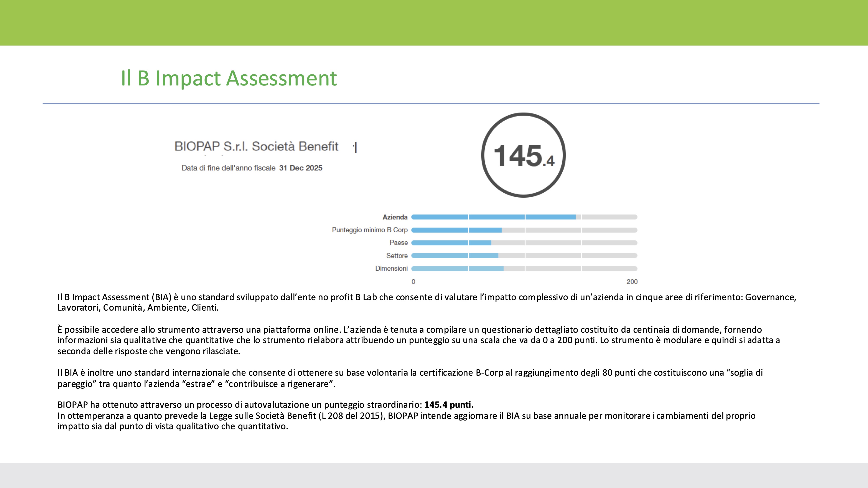
Task: Click the "0" axis value under the chart
Action: click(413, 282)
